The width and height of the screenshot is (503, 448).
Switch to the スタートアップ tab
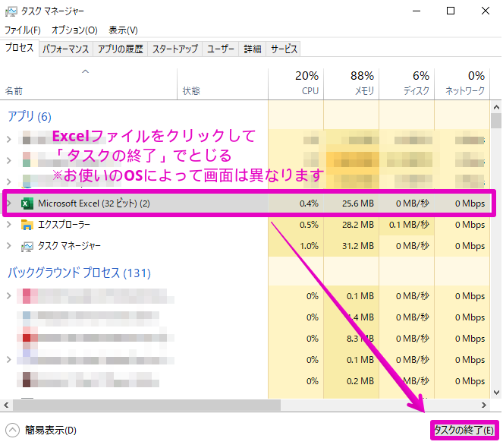click(174, 49)
